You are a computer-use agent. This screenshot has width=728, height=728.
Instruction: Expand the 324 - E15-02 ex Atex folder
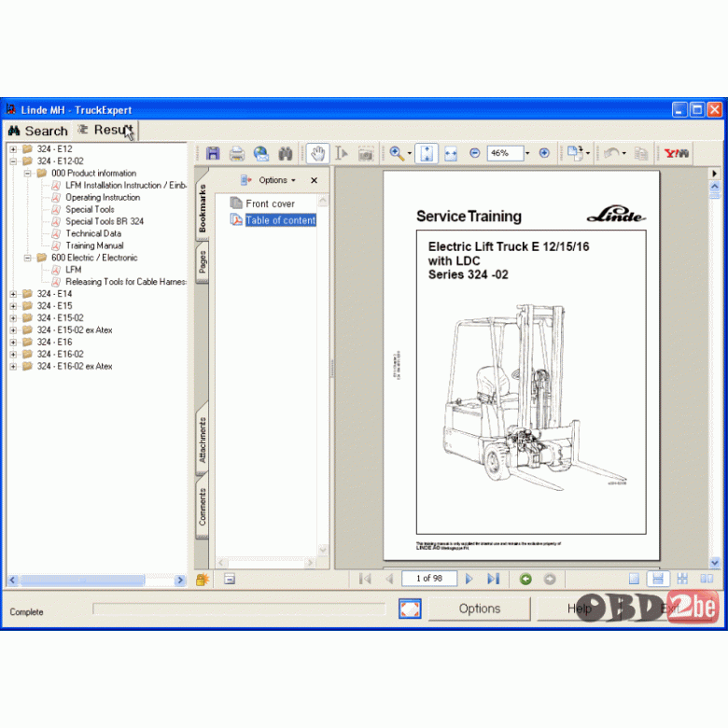13,330
